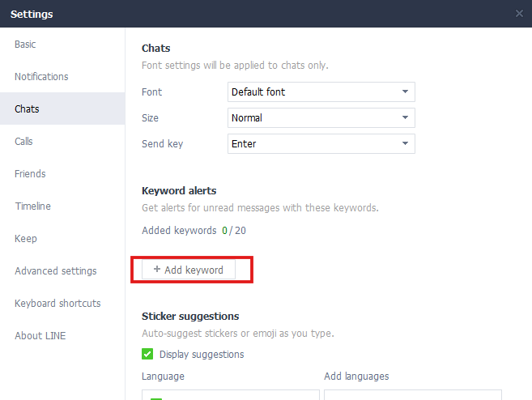Viewport: 532px width, 400px height.
Task: Open the Basic settings section
Action: (x=25, y=45)
